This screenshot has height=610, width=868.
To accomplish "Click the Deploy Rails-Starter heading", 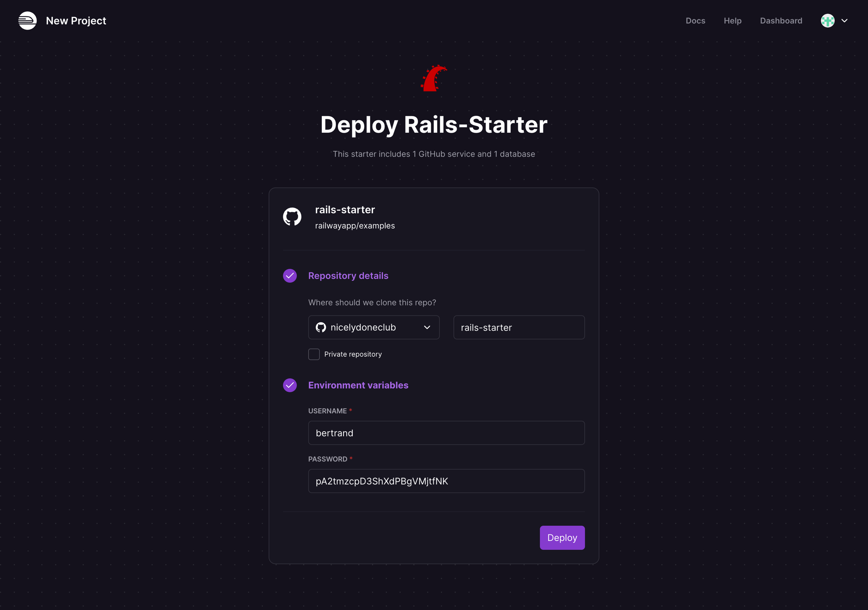I will pos(434,125).
